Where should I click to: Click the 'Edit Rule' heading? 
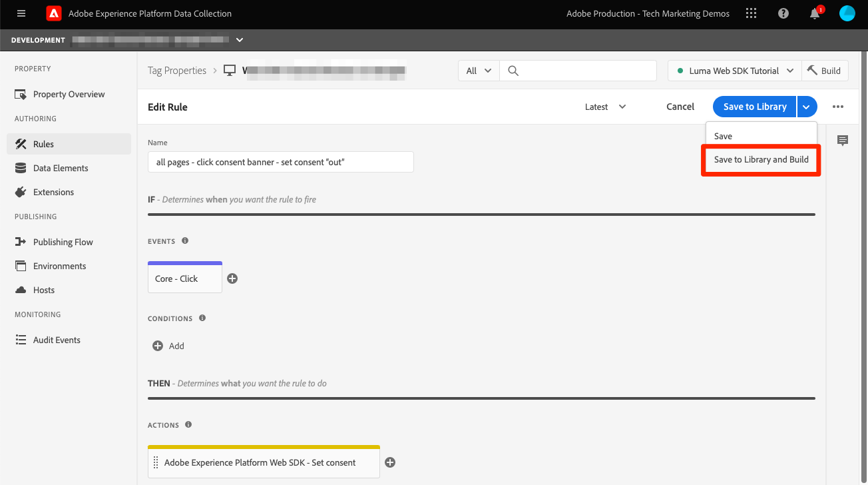coord(168,107)
